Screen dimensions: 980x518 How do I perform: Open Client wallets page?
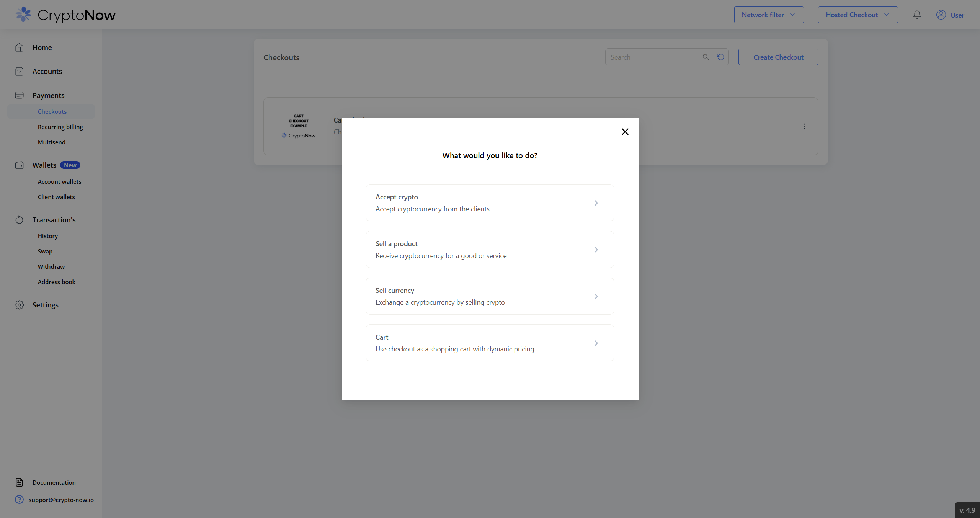[x=56, y=197]
